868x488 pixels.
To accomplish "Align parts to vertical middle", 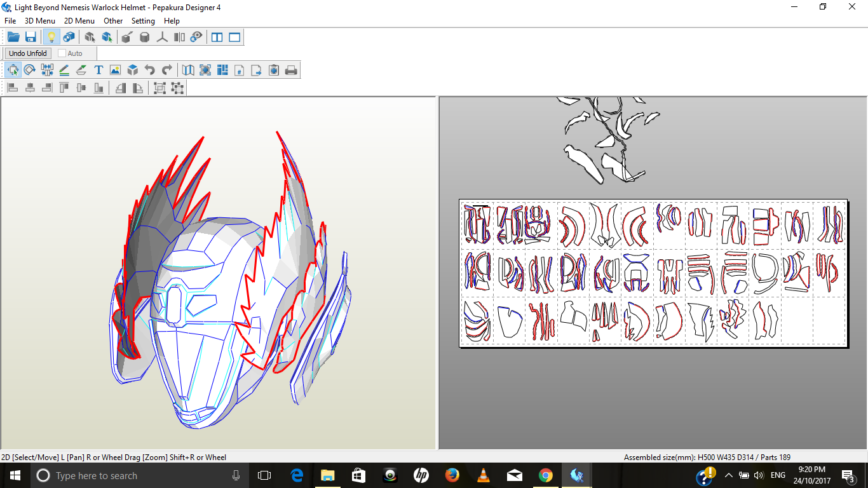I will coord(81,88).
